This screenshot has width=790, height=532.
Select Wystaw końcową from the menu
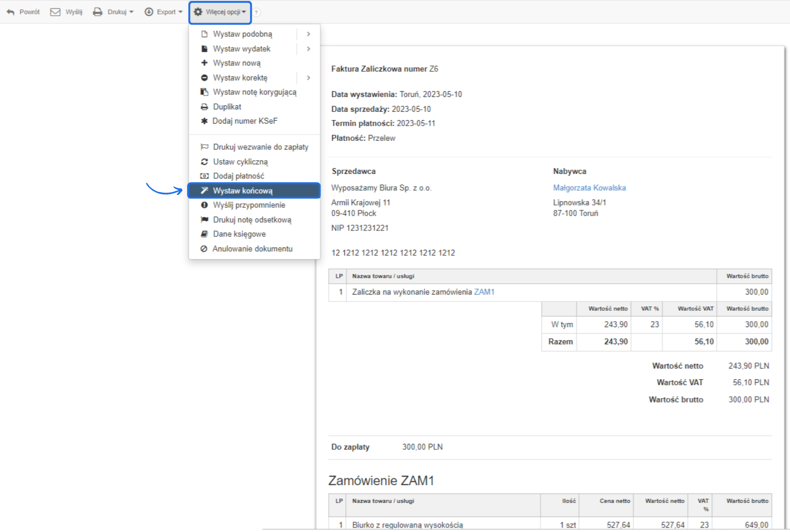[x=242, y=191]
